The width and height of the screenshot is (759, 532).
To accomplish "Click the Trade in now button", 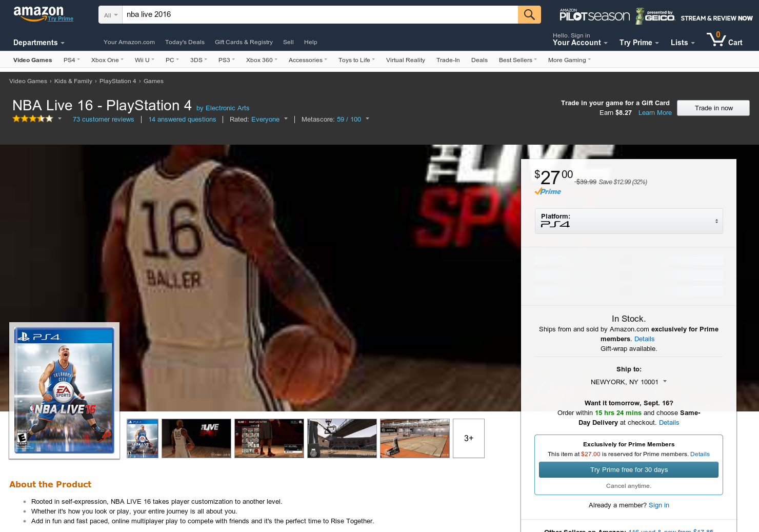I will pos(713,108).
